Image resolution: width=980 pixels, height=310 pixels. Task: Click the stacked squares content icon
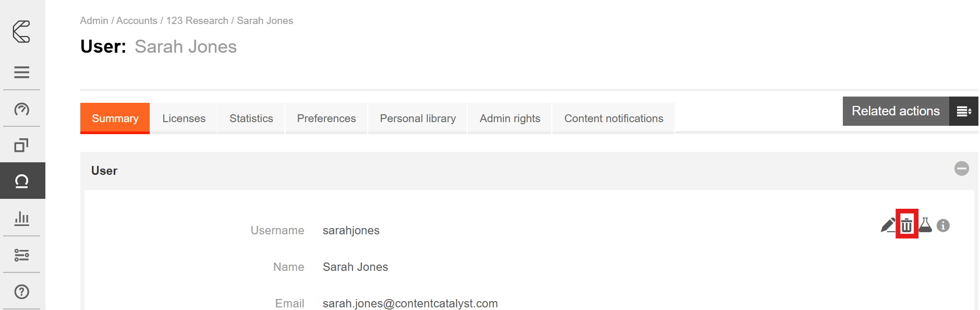[21, 145]
